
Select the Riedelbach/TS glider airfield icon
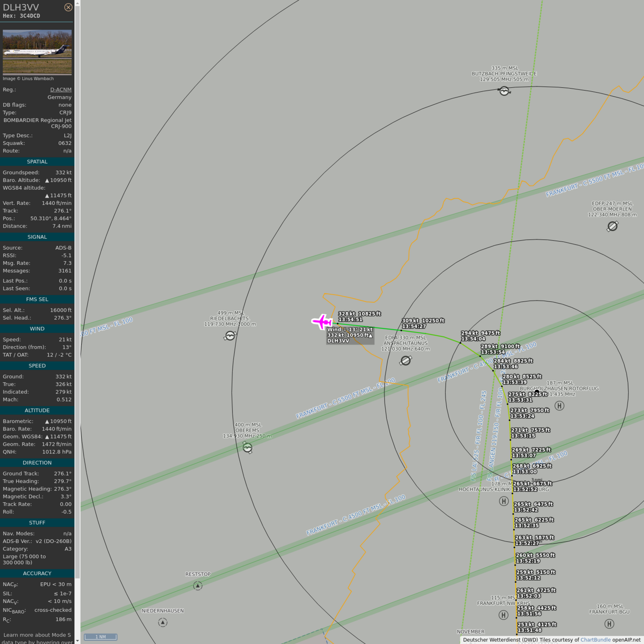tap(230, 335)
